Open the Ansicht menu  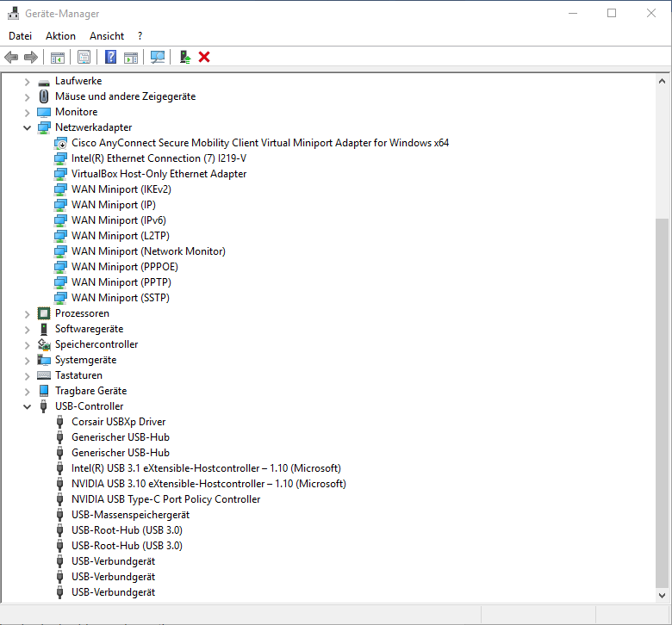coord(107,36)
